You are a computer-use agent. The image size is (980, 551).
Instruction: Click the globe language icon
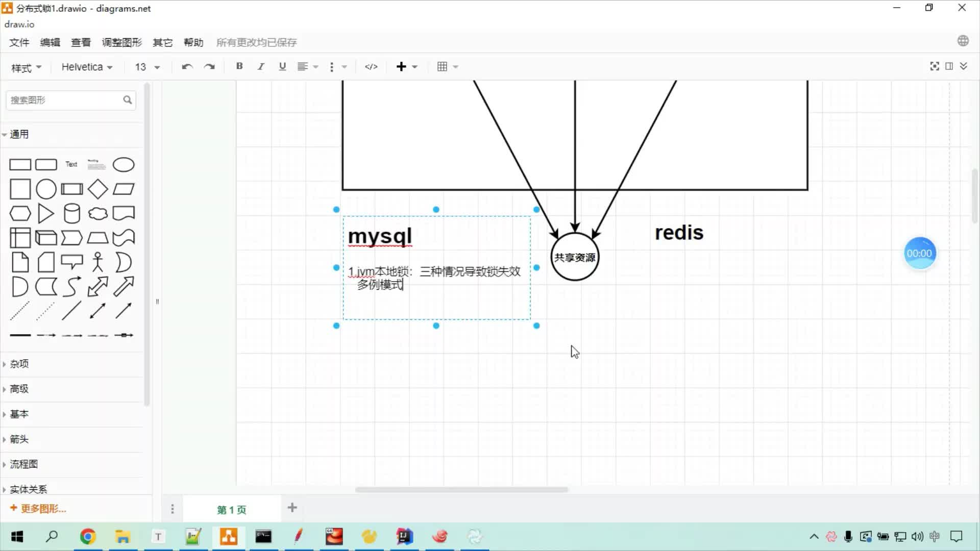coord(963,41)
